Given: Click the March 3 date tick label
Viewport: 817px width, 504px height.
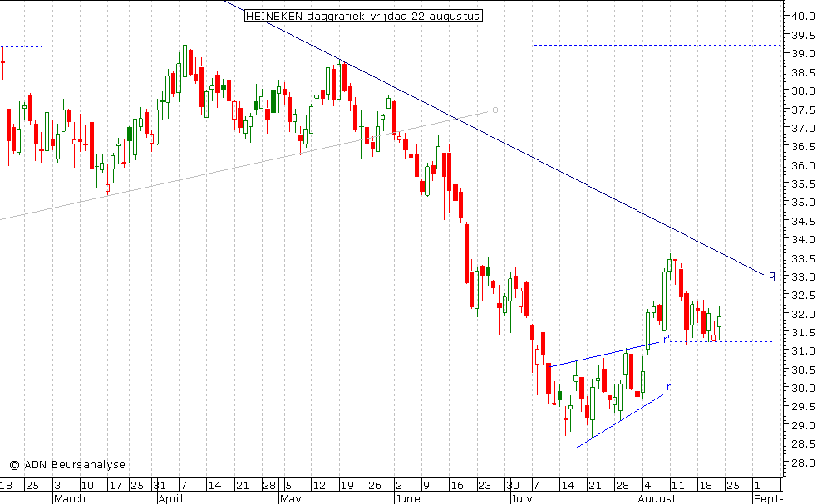Looking at the screenshot, I should point(57,486).
